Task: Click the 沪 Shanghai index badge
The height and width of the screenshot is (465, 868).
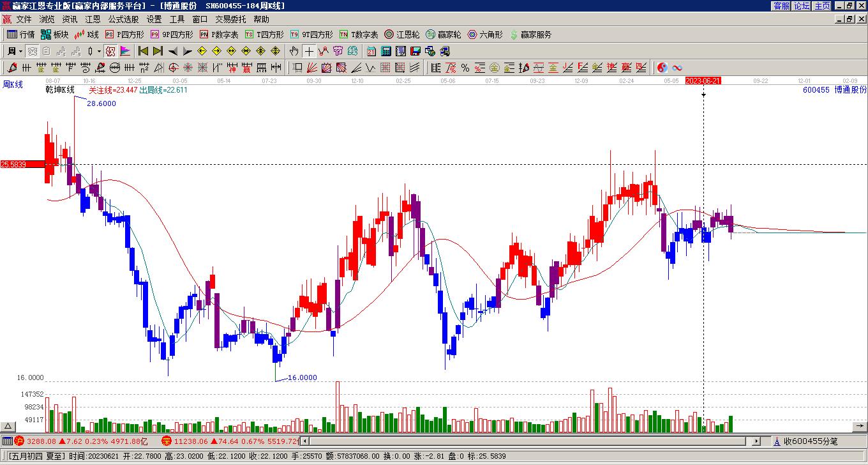Action: point(19,441)
